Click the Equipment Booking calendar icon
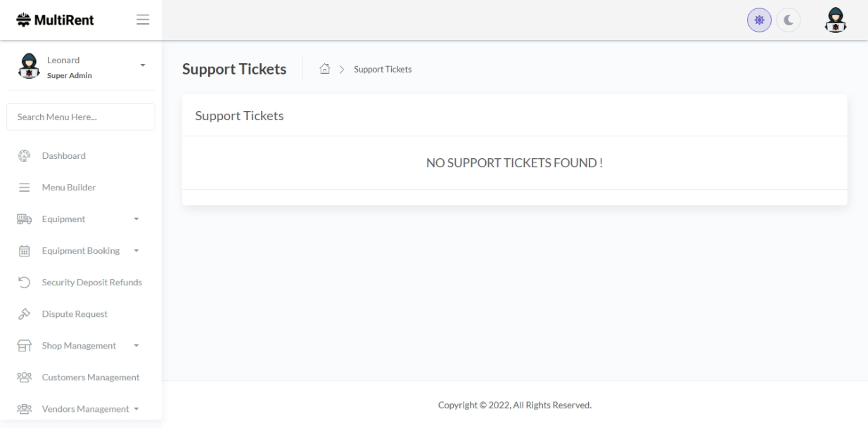868x428 pixels. [x=23, y=250]
